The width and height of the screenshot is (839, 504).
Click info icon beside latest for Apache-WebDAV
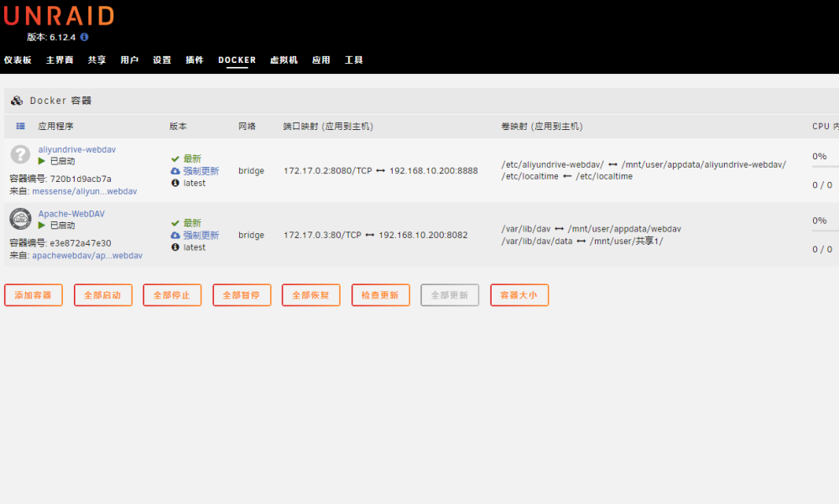(175, 247)
